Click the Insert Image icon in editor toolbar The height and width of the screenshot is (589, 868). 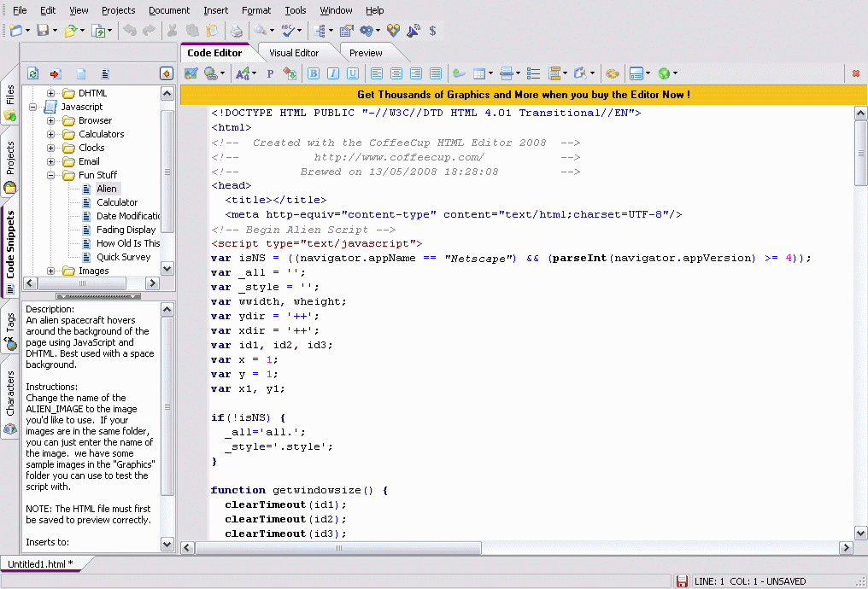[191, 73]
